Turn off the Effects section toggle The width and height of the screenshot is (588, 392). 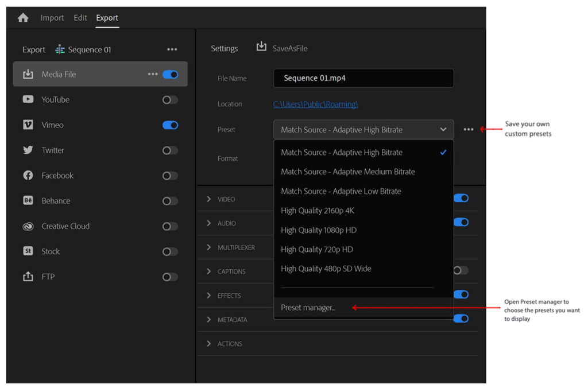coord(461,294)
